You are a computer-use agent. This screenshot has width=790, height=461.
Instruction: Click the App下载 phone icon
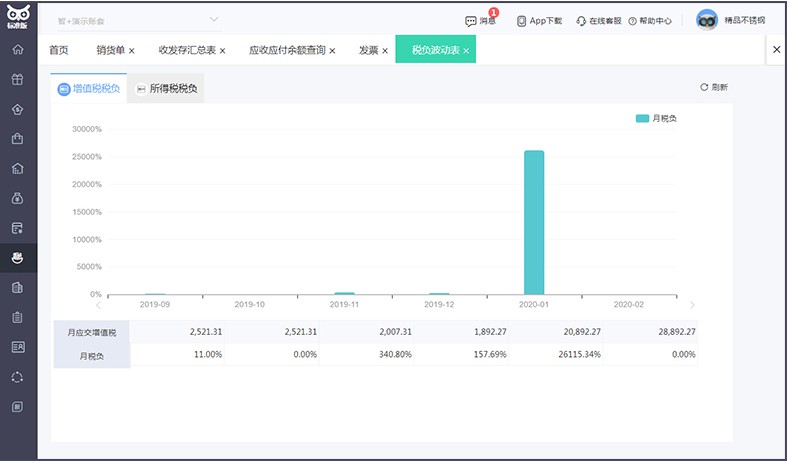(521, 21)
